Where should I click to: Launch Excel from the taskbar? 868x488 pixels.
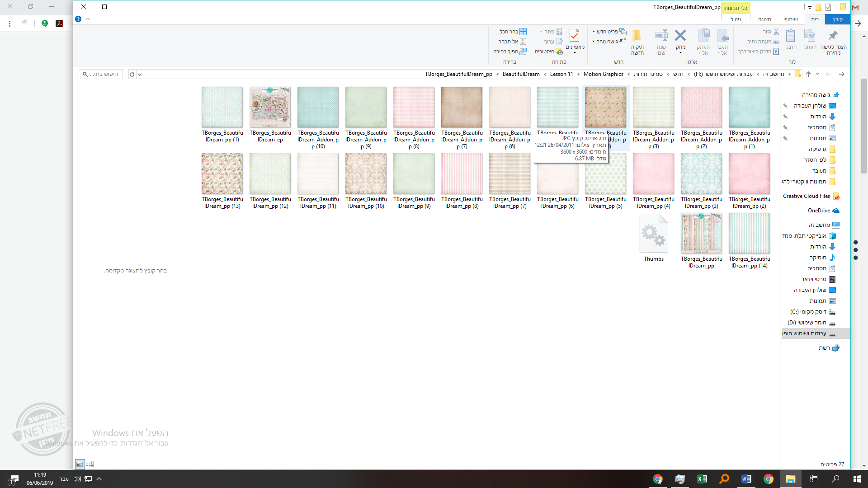pos(702,479)
